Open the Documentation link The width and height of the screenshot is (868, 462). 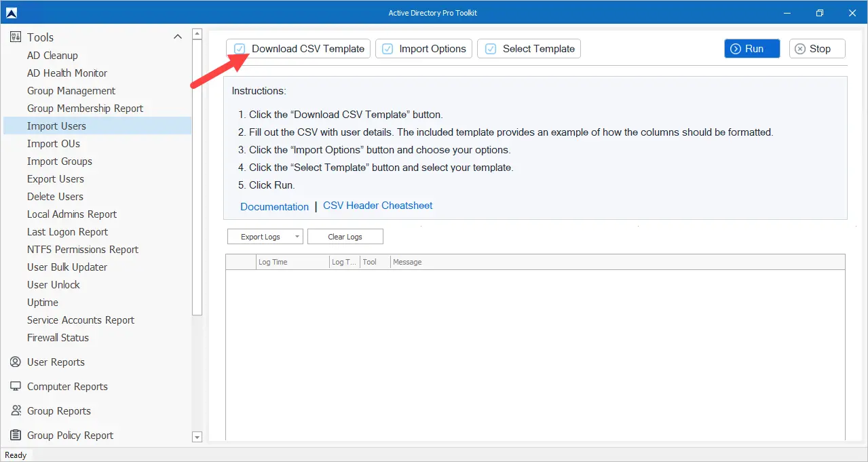click(274, 206)
